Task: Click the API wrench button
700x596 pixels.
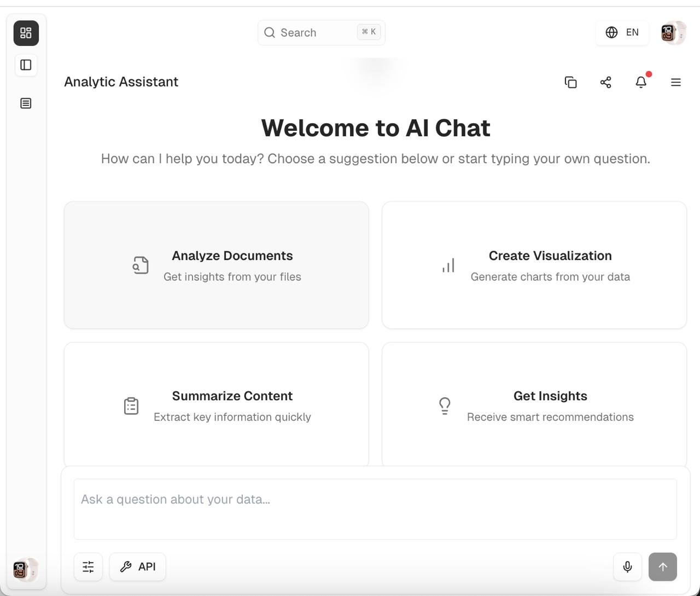Action: (138, 566)
